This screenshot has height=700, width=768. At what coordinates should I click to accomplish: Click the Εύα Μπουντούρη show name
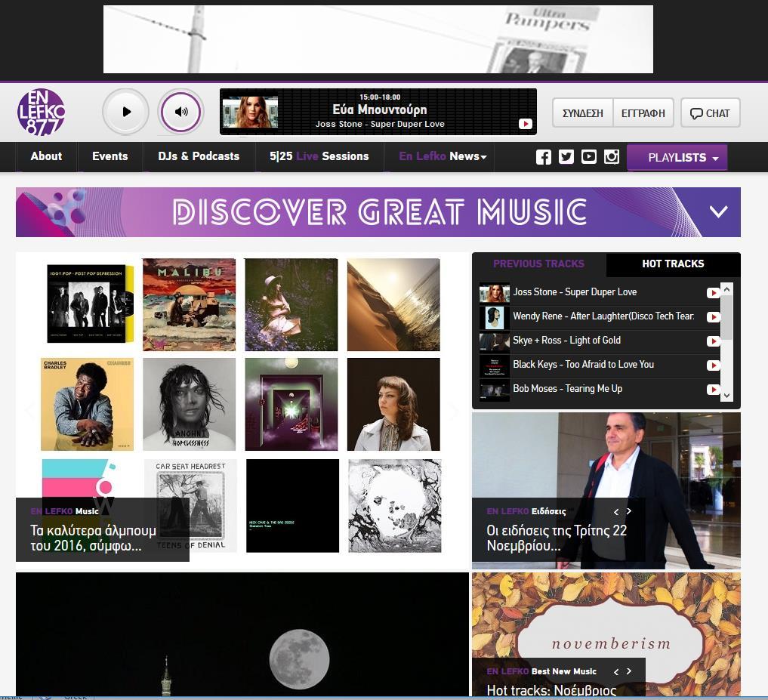coord(380,109)
